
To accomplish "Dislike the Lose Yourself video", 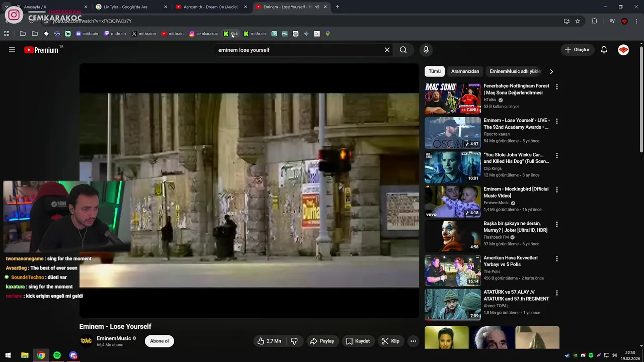I will pos(294,341).
